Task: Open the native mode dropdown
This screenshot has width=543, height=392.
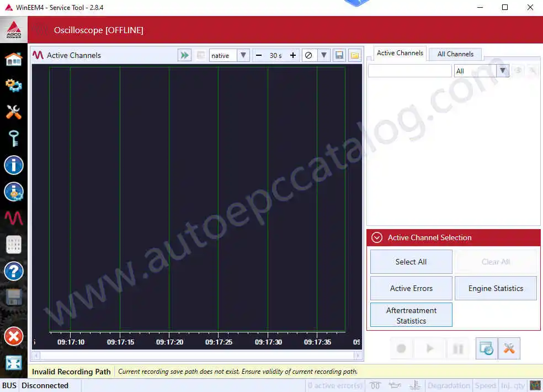Action: coord(243,55)
